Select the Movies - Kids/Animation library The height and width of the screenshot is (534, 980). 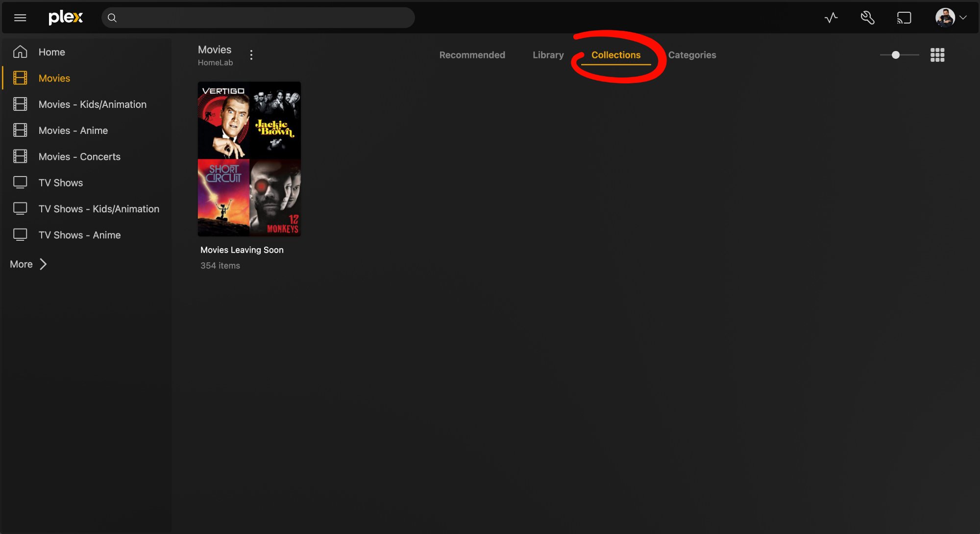coord(92,104)
